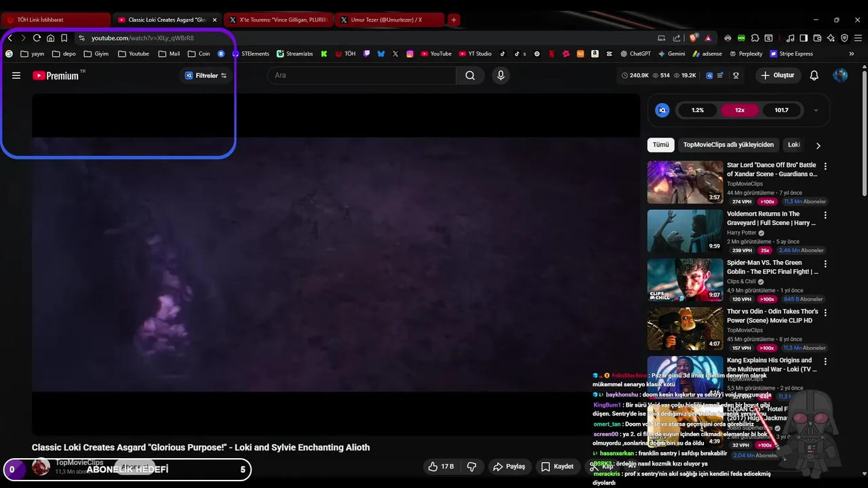The height and width of the screenshot is (488, 868).
Task: Click the Kaydet save button
Action: (x=557, y=466)
